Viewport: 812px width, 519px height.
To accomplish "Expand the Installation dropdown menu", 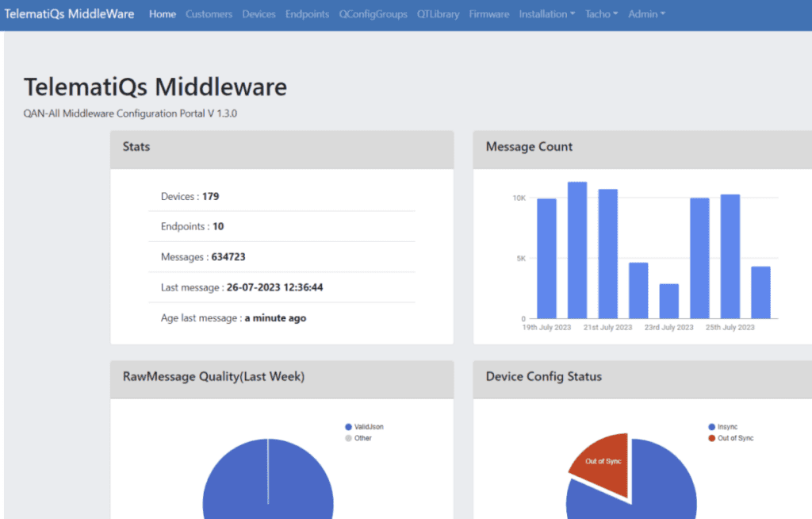I will pyautogui.click(x=546, y=13).
